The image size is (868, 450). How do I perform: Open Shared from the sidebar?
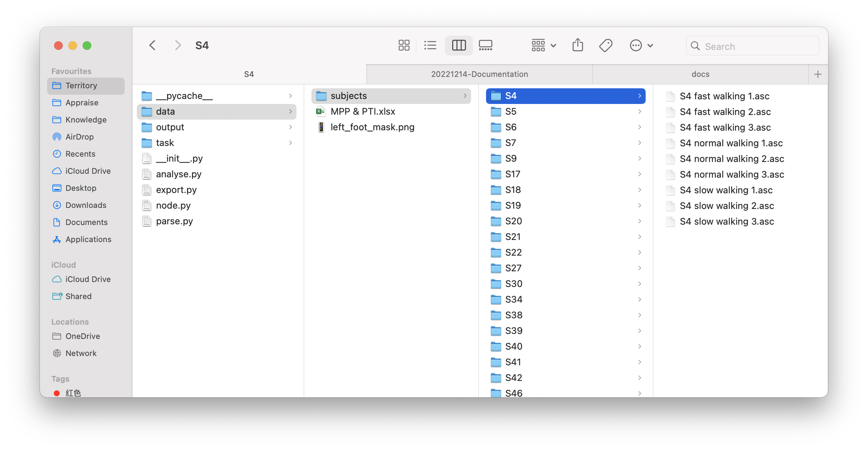[86, 296]
